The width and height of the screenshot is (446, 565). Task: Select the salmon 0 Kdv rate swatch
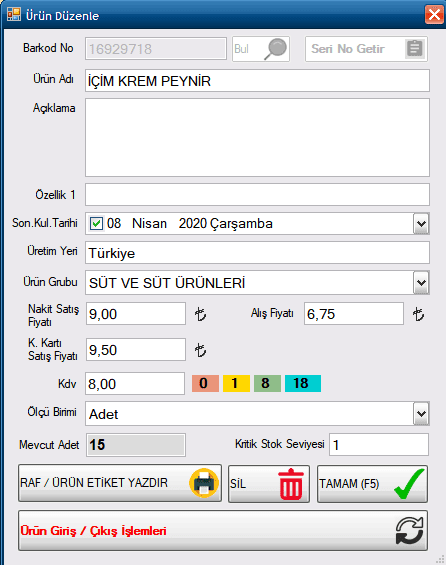205,383
